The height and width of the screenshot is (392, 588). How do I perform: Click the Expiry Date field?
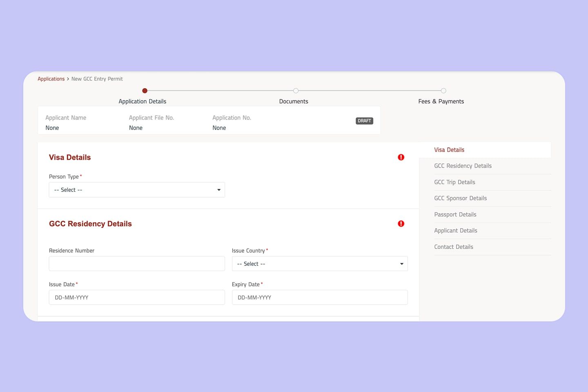point(320,297)
